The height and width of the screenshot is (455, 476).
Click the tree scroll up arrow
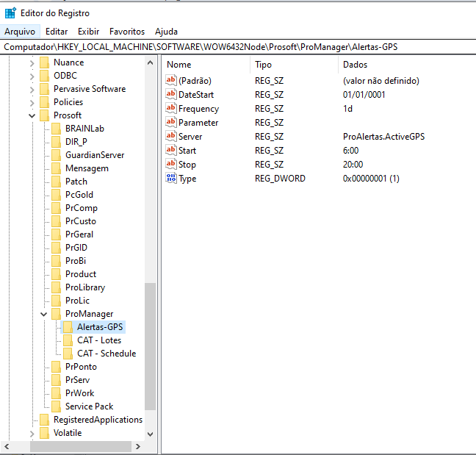(x=150, y=63)
